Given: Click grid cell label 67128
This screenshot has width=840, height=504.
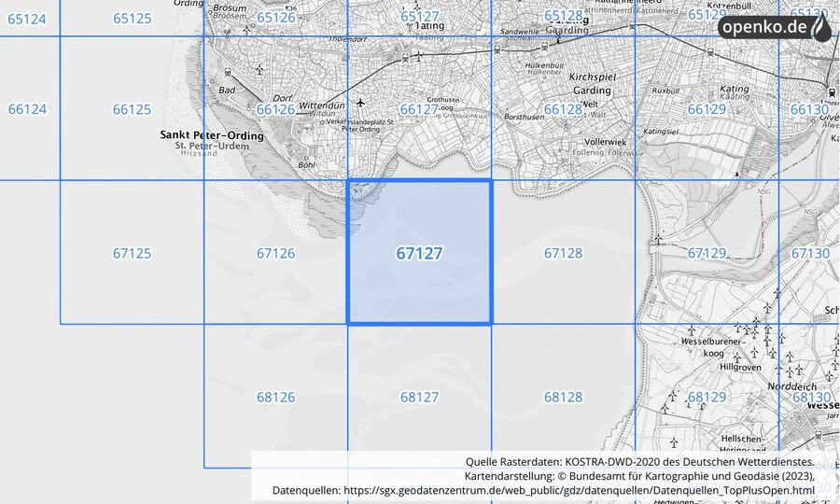Looking at the screenshot, I should pos(563,253).
